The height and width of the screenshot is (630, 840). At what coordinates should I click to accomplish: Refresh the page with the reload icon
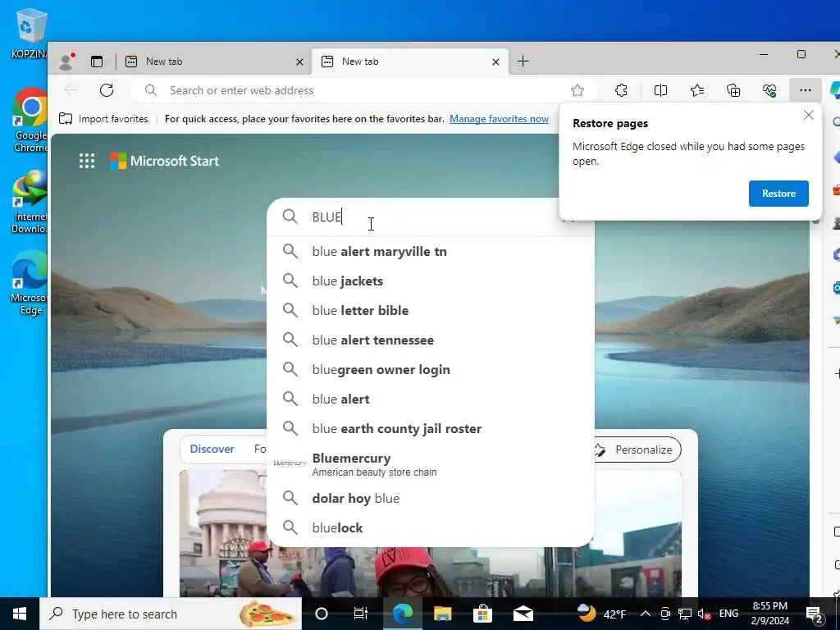[107, 90]
